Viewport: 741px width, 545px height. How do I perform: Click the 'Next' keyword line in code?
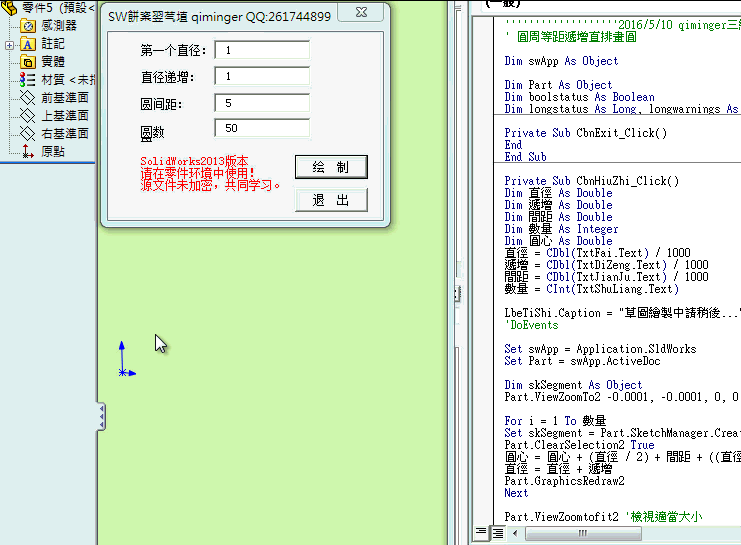click(516, 493)
